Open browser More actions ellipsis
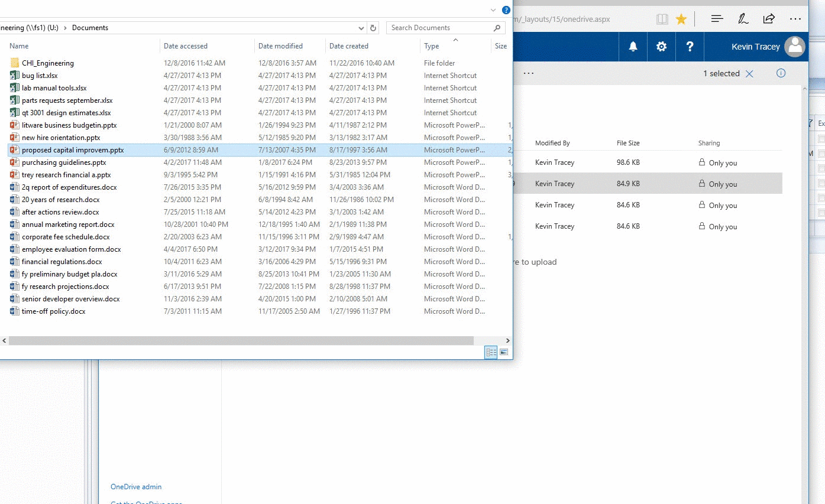The height and width of the screenshot is (504, 825). (795, 19)
